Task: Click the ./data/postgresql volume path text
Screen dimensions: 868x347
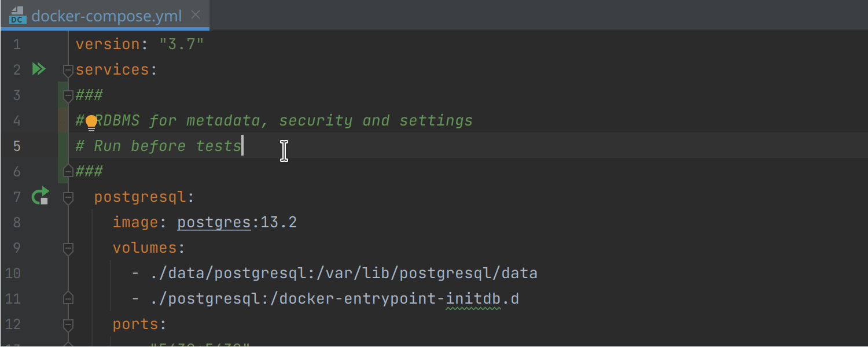Action: pos(215,274)
